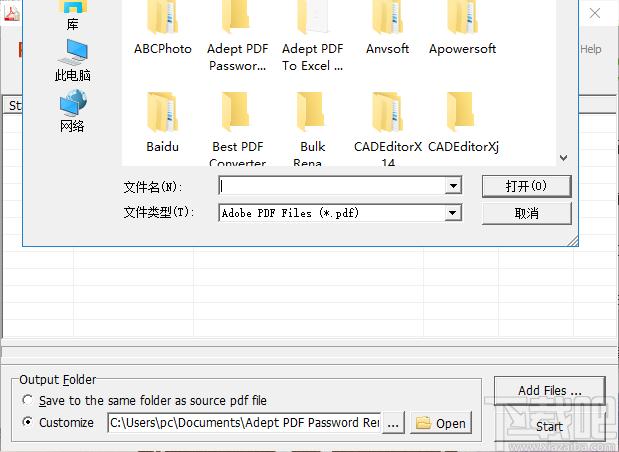Expand the 文件名 dropdown arrow
Screen dimensions: 619x452
click(453, 186)
